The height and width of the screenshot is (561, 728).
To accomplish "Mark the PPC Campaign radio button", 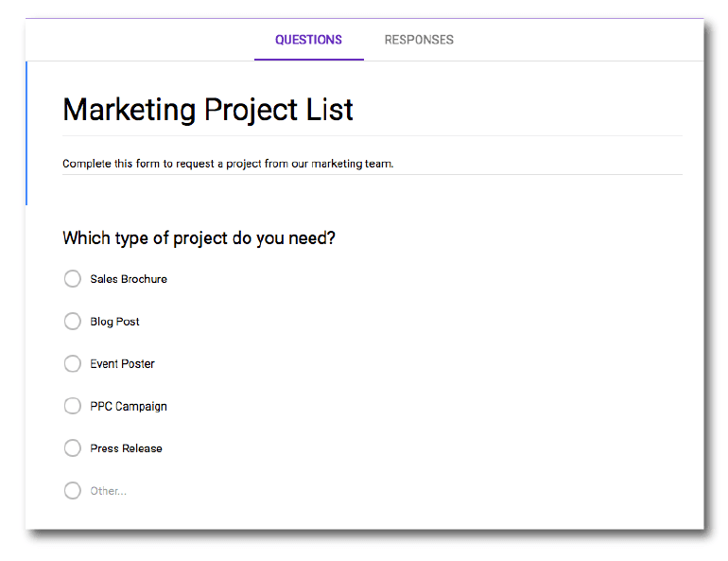I will 73,406.
